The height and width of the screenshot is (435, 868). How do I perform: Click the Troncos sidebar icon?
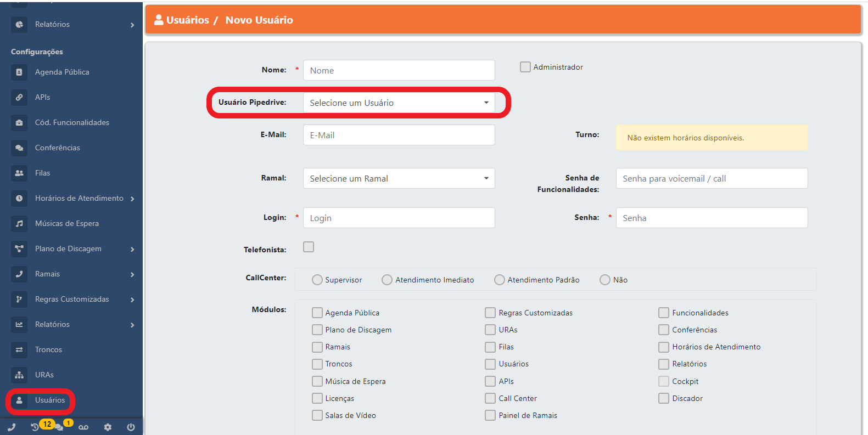[19, 349]
